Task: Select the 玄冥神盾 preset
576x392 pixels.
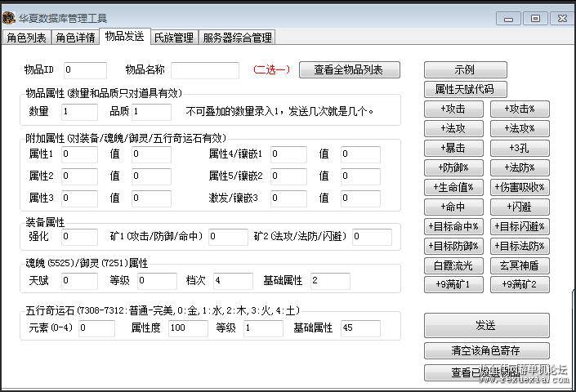Action: pos(520,265)
